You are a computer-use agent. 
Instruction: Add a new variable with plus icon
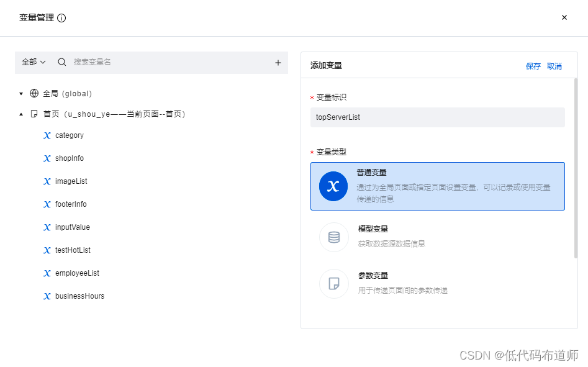pos(278,63)
